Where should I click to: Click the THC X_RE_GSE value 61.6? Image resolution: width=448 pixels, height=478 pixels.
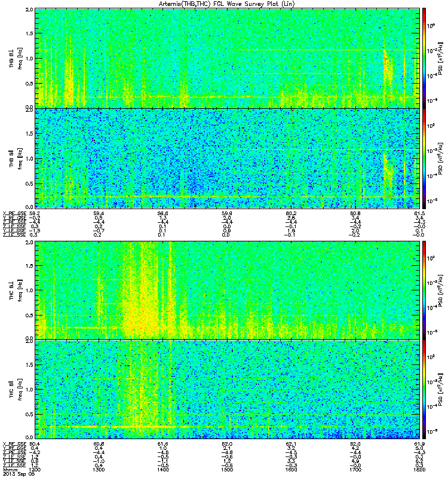coord(162,444)
